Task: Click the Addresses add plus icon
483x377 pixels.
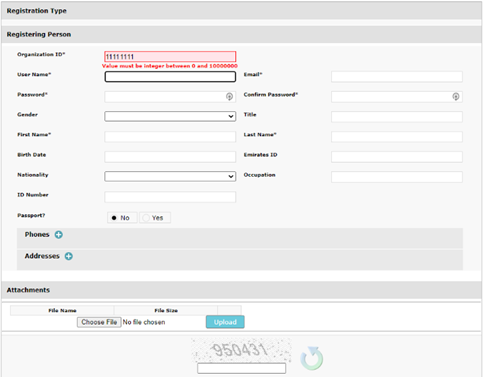Action: [x=69, y=256]
